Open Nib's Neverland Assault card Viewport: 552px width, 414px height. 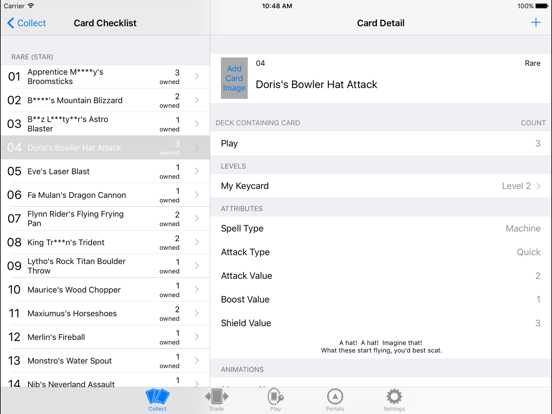tap(106, 380)
